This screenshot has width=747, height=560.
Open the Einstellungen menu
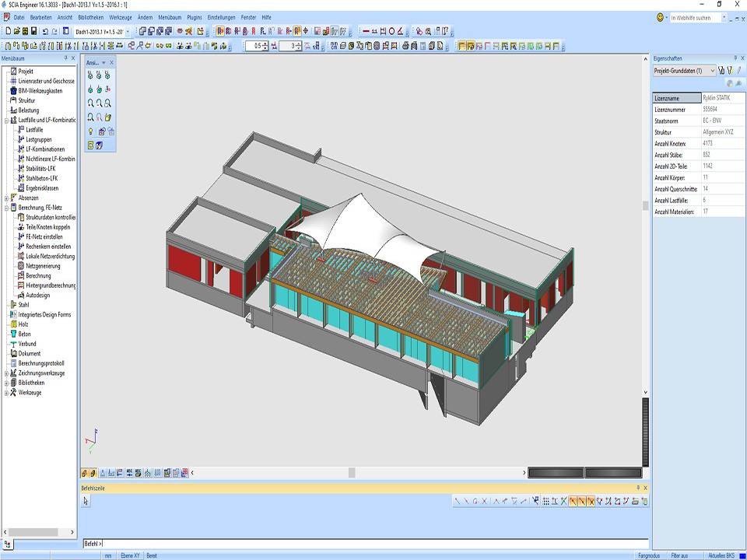[x=220, y=16]
